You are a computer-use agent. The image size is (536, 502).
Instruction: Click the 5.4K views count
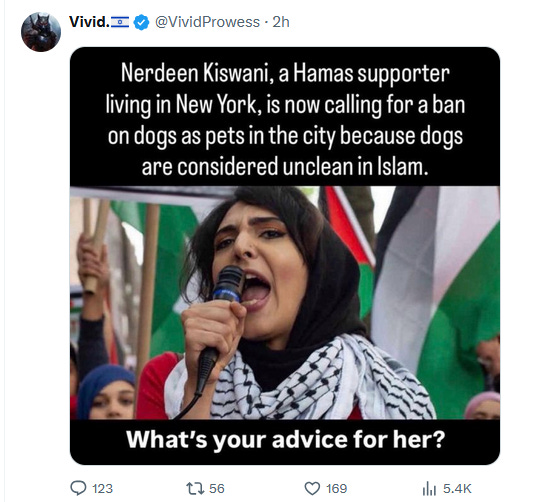coord(457,488)
